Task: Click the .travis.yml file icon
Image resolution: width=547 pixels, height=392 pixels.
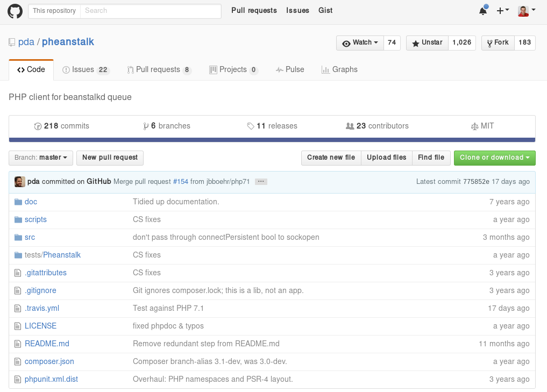Action: [x=18, y=308]
